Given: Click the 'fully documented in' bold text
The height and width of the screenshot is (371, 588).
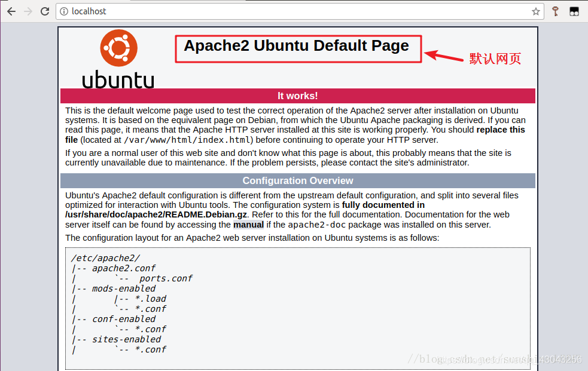Looking at the screenshot, I should click(383, 205).
